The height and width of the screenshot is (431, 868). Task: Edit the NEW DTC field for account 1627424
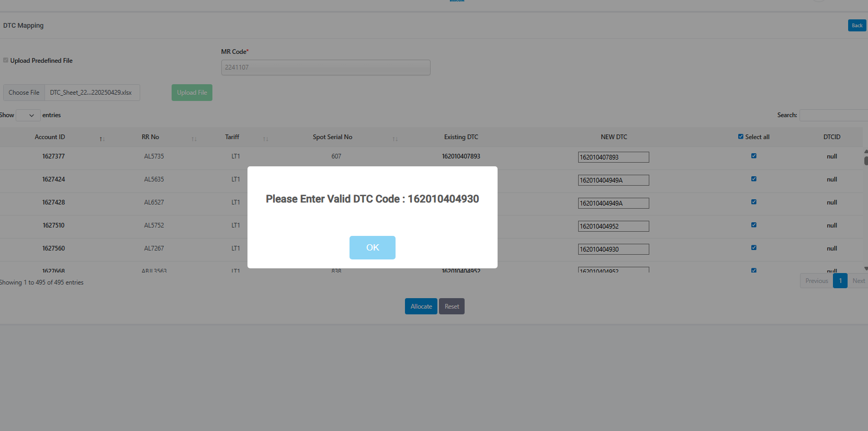(x=614, y=180)
